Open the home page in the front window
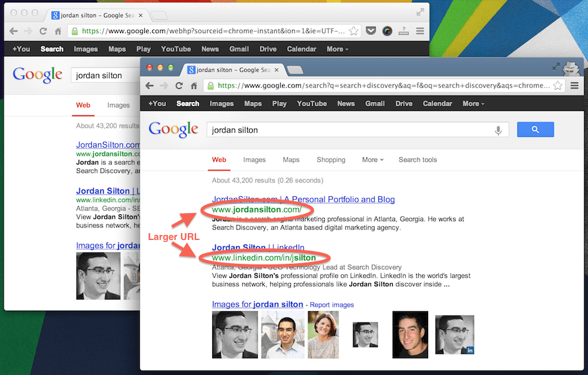 pos(194,86)
